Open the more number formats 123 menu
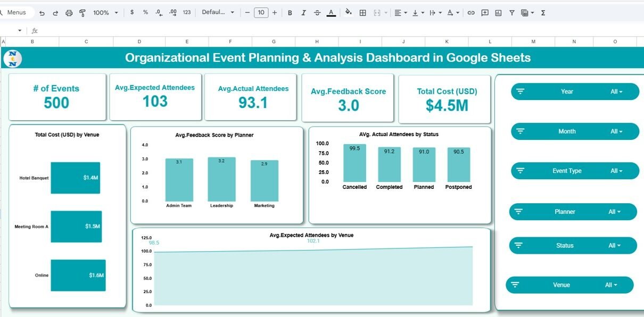Image resolution: width=644 pixels, height=317 pixels. (186, 13)
